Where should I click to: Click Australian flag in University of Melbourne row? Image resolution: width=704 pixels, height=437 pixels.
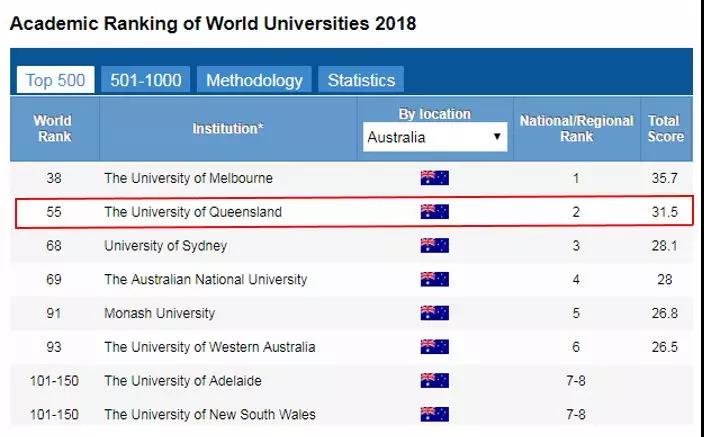pos(434,178)
